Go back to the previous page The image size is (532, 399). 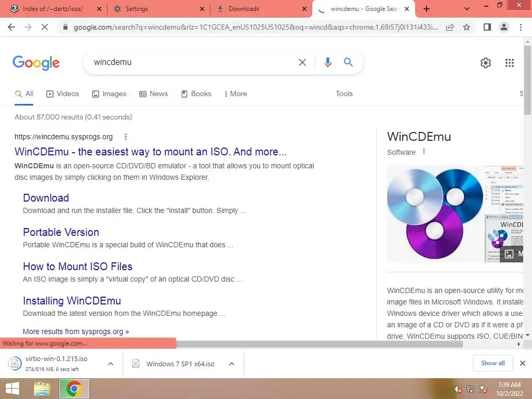click(x=11, y=27)
